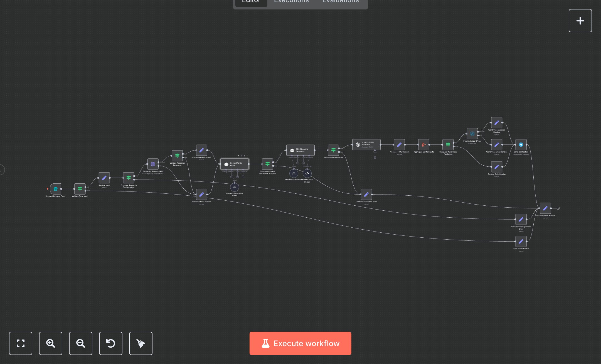
Task: Select the Perplexity Research API node
Action: click(x=153, y=164)
